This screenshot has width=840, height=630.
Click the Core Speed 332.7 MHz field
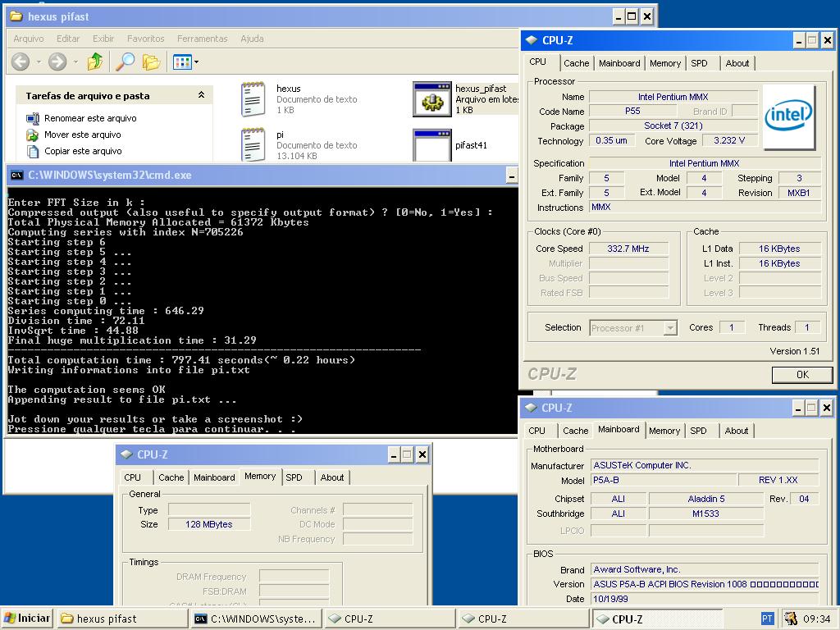(628, 249)
